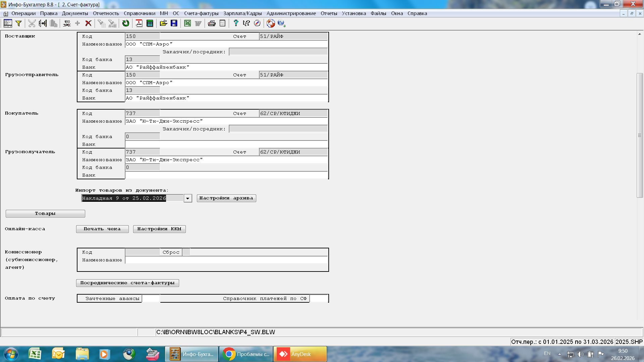Click the Покупатель Наименование input field
644x362 pixels.
pos(226,121)
